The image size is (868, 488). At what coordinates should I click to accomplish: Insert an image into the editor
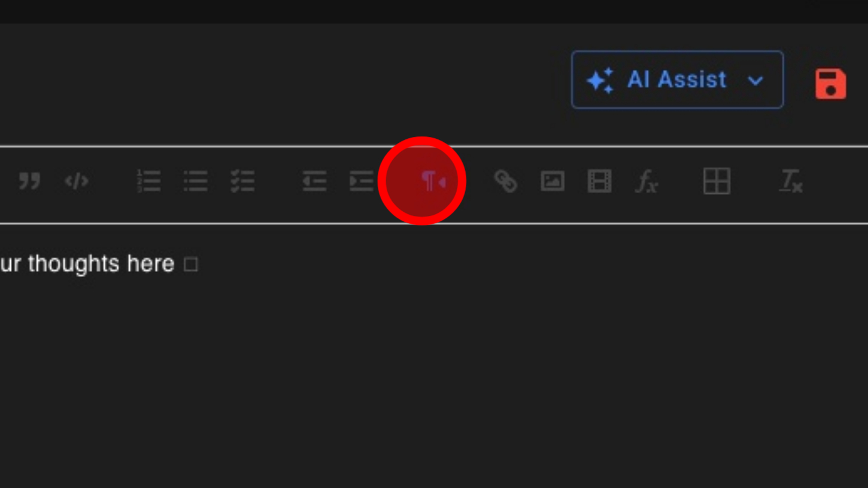click(x=552, y=181)
